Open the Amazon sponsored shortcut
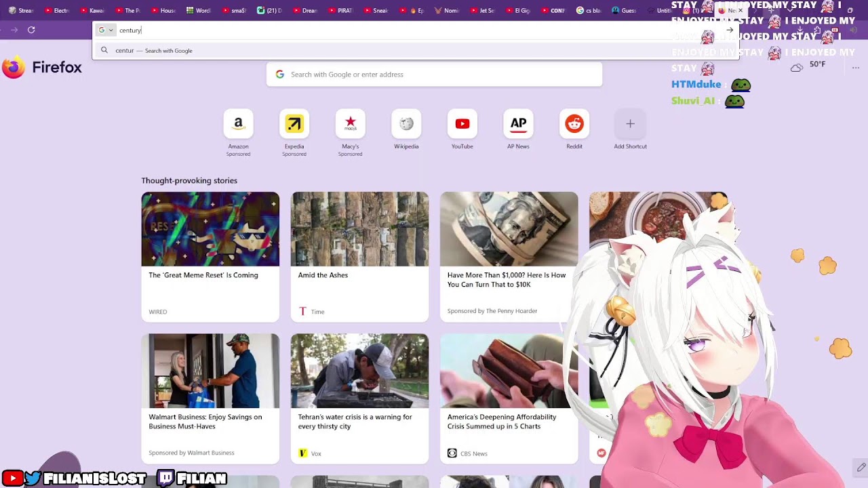 [x=238, y=124]
